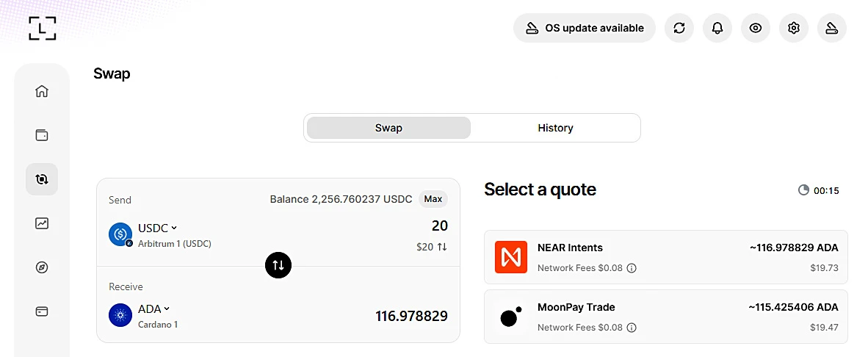Image resolution: width=868 pixels, height=357 pixels.
Task: Open the Accounts wallet sidebar icon
Action: (x=42, y=135)
